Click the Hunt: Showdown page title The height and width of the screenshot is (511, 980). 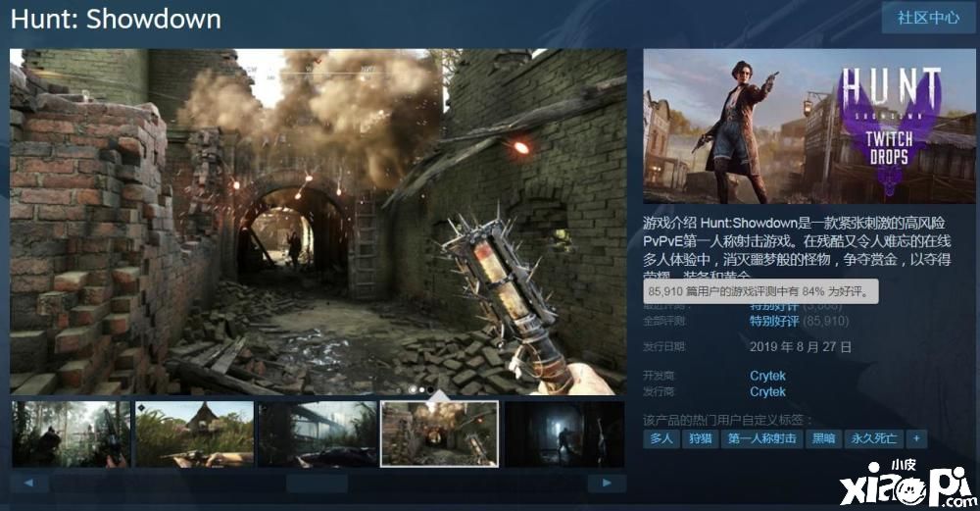click(x=116, y=19)
